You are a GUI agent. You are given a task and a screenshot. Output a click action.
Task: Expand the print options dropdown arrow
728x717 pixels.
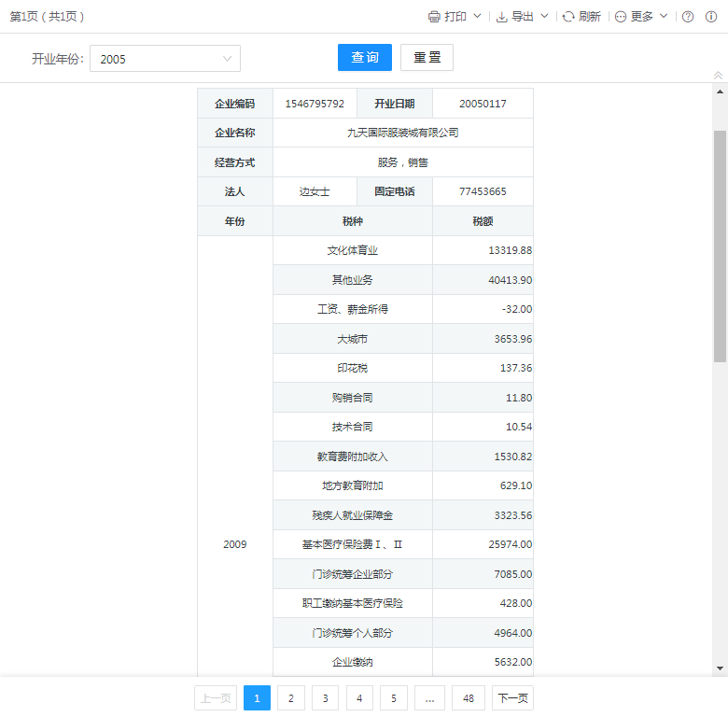(478, 17)
